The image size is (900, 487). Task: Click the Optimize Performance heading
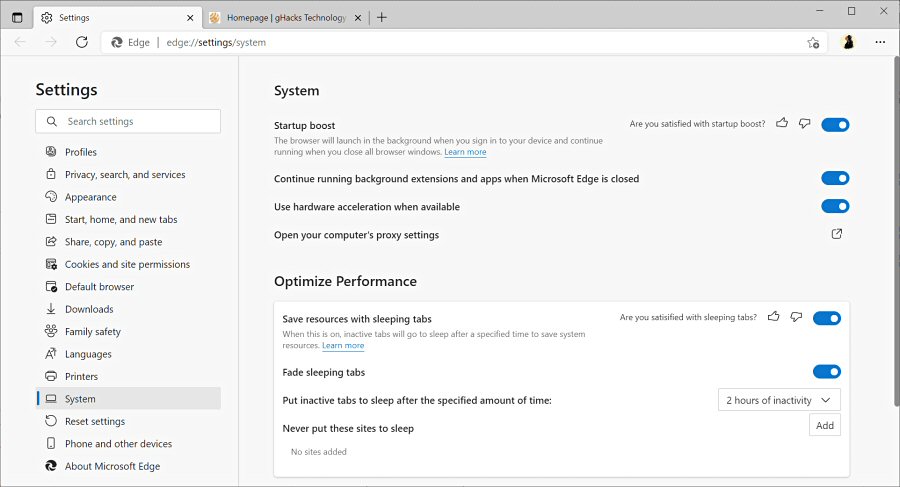[x=346, y=281]
